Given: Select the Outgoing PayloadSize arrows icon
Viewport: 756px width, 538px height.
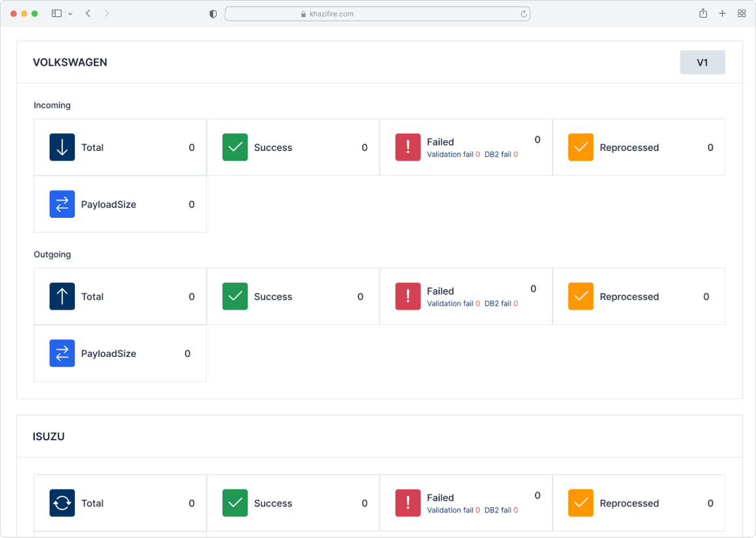Looking at the screenshot, I should (62, 353).
